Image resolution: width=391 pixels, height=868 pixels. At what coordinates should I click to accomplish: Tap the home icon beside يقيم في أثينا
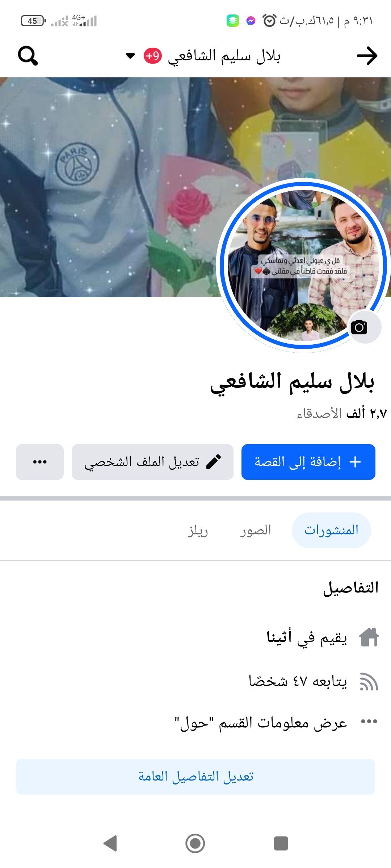369,637
